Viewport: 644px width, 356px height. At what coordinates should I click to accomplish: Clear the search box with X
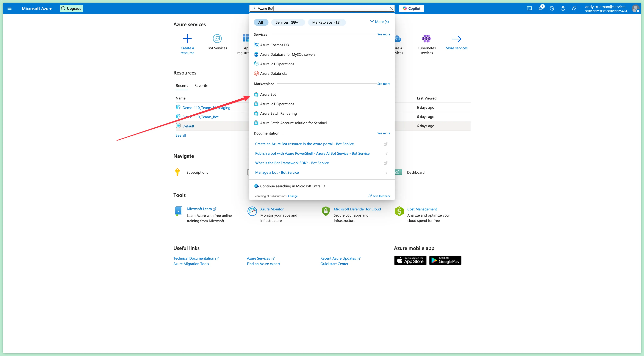point(391,8)
